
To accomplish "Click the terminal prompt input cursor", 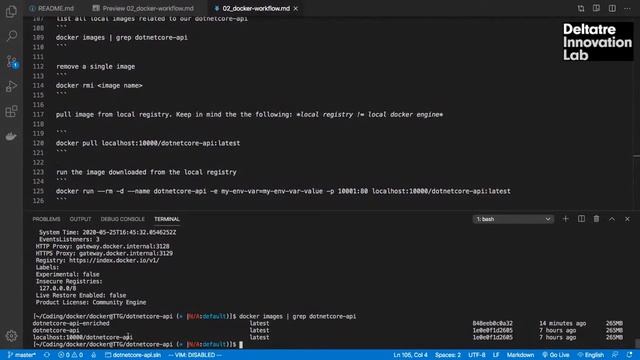I will (x=241, y=344).
